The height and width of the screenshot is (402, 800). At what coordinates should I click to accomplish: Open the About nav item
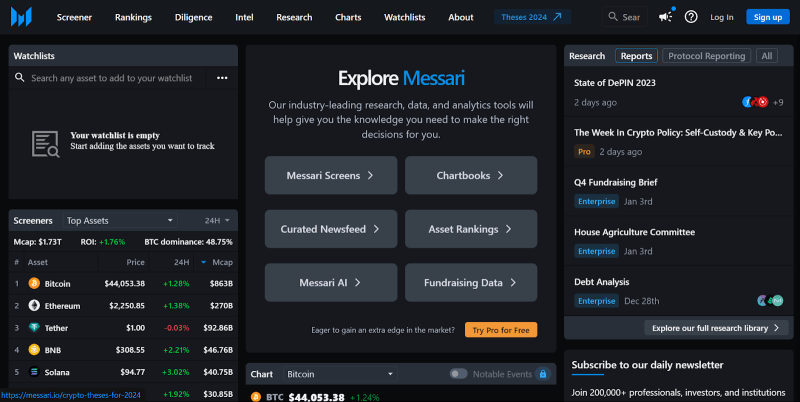coord(461,17)
